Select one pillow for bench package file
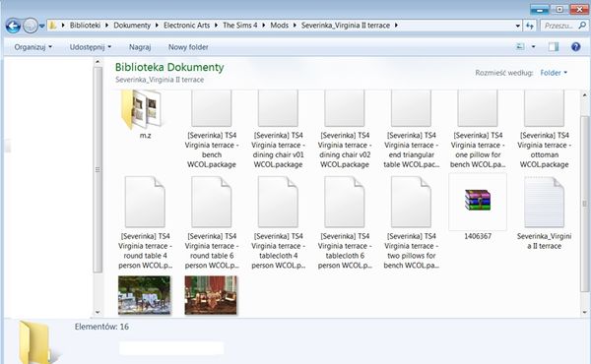 (478, 129)
